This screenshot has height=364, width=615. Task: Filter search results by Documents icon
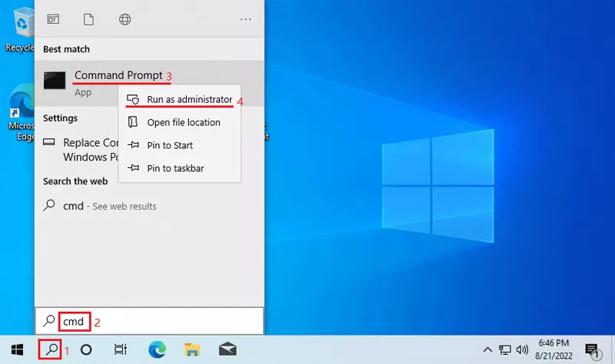[88, 18]
